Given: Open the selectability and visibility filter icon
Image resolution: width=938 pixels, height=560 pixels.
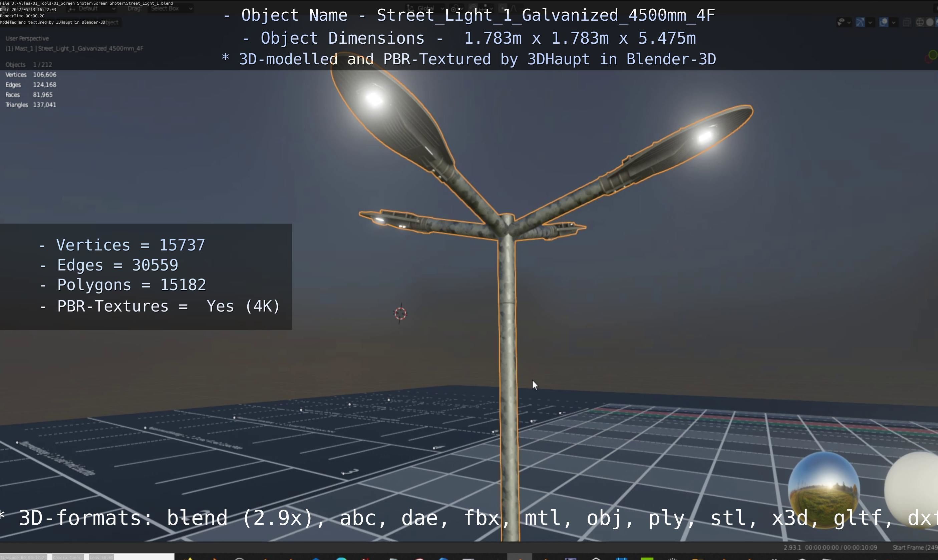Looking at the screenshot, I should pyautogui.click(x=841, y=22).
